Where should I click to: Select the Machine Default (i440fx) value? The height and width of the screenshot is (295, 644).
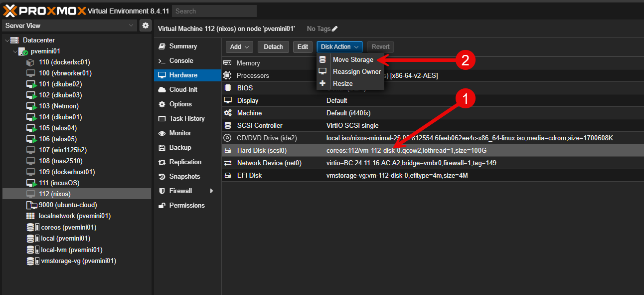348,113
